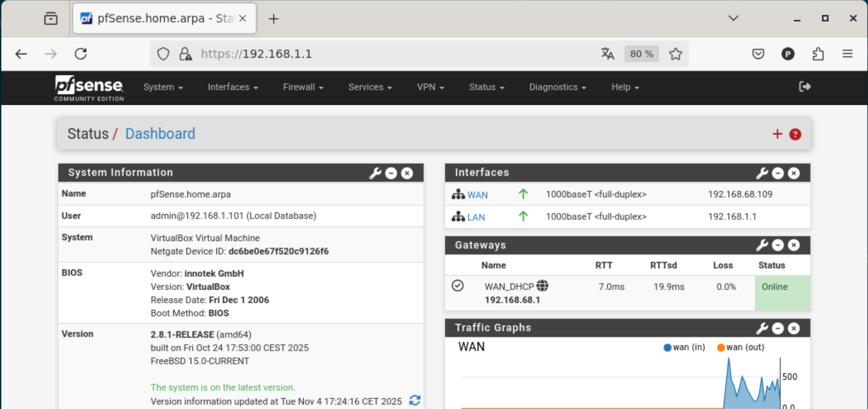Click the green up arrow for LAN

coord(523,217)
